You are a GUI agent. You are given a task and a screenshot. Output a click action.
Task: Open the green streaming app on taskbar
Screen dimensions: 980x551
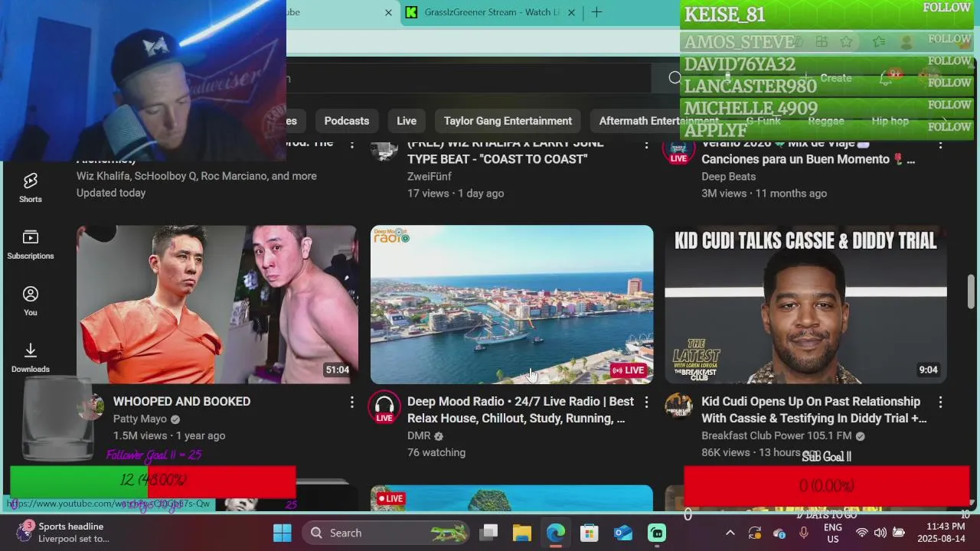point(657,533)
